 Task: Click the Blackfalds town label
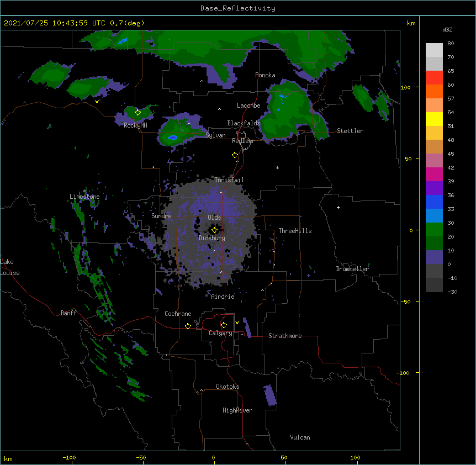tap(244, 123)
